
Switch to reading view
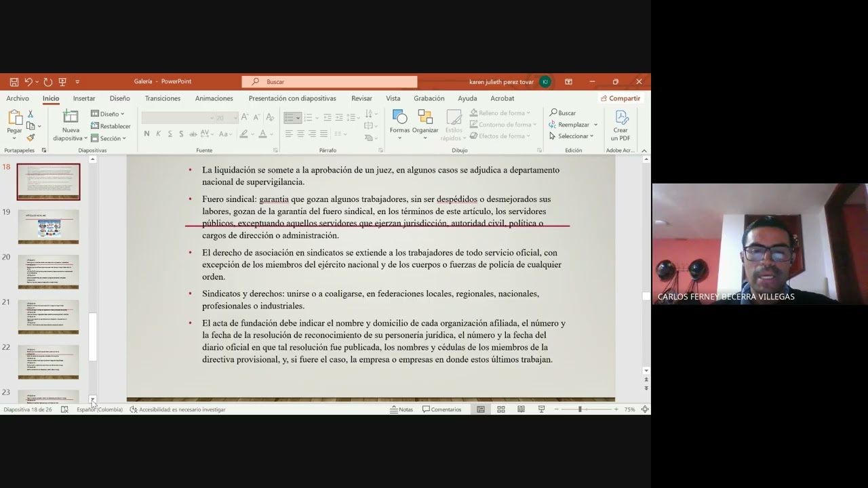pos(521,409)
